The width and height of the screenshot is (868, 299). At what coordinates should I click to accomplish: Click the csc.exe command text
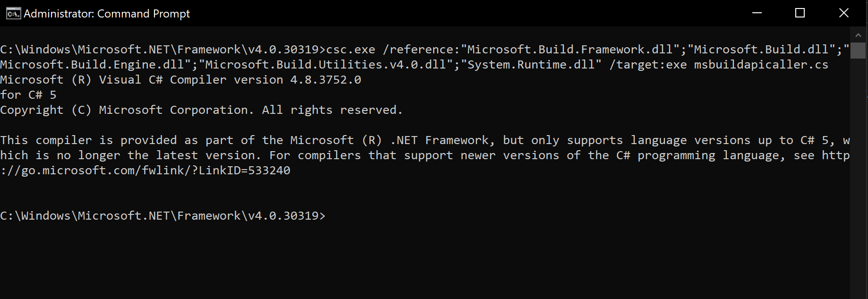pyautogui.click(x=351, y=50)
